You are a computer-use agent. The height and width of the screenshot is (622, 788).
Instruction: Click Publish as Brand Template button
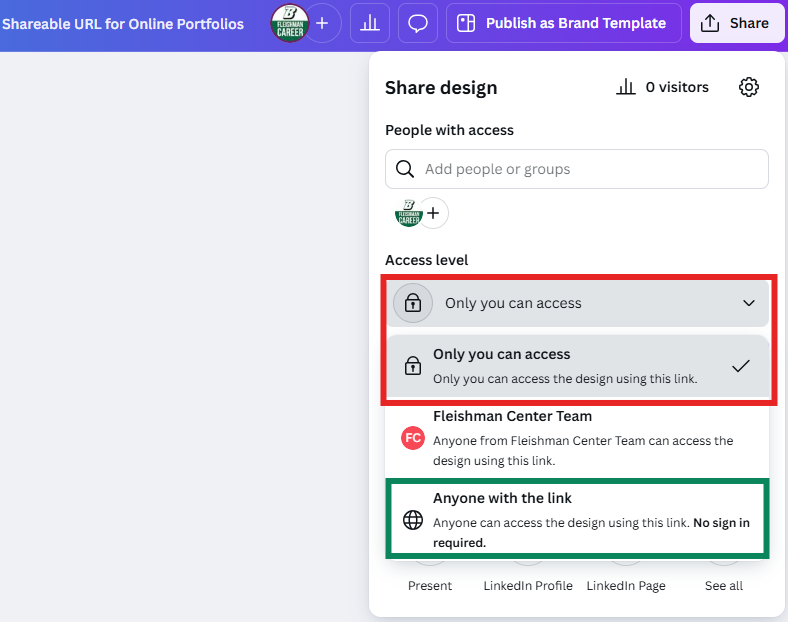coord(562,23)
